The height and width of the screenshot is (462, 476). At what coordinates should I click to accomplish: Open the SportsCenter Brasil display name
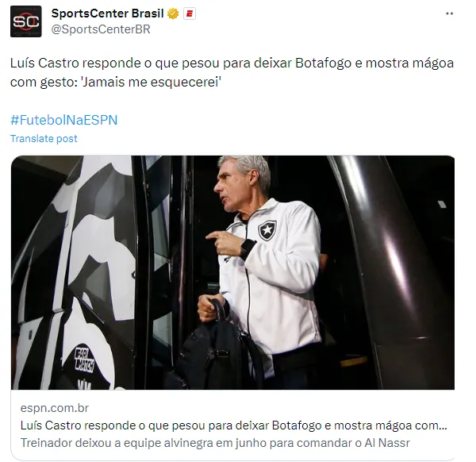pos(107,13)
